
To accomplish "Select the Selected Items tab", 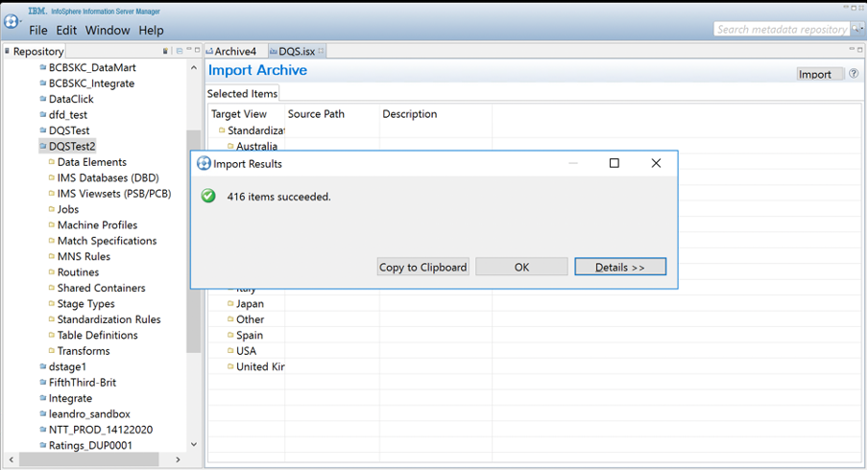I will (x=242, y=94).
